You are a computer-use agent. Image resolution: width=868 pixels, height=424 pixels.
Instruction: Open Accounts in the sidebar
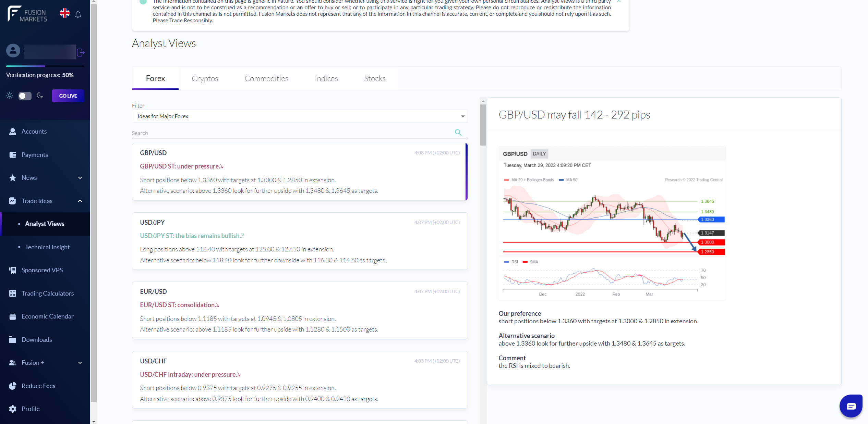(45, 132)
